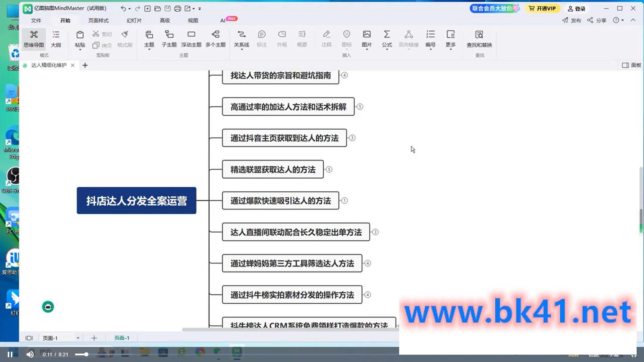This screenshot has height=362, width=644.
Task: Insert an icon marker (图标)
Action: tap(346, 39)
